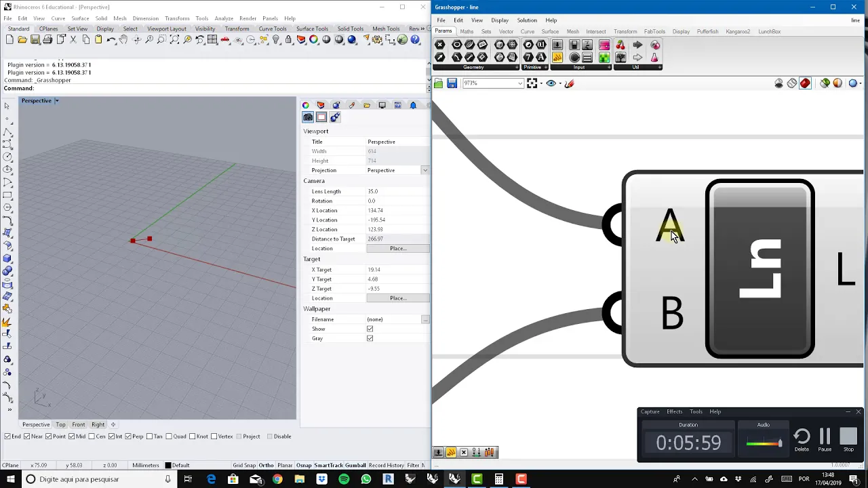Switch to the Top viewport tab
Image resolution: width=868 pixels, height=488 pixels.
point(60,425)
